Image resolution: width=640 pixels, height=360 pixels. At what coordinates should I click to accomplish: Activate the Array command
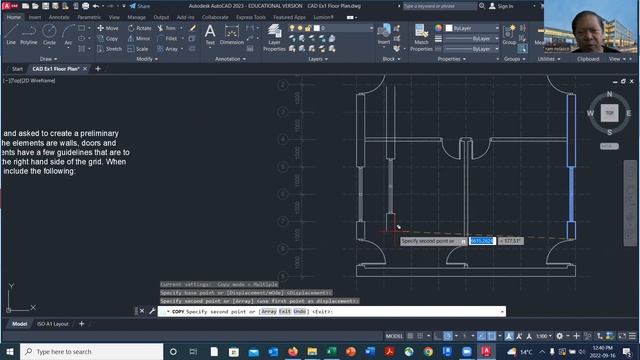click(167, 49)
